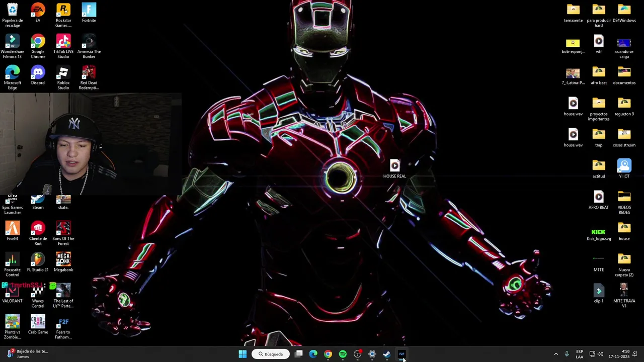Viewport: 644px width, 362px height.
Task: Switch the ESP LAA input language
Action: 580,354
